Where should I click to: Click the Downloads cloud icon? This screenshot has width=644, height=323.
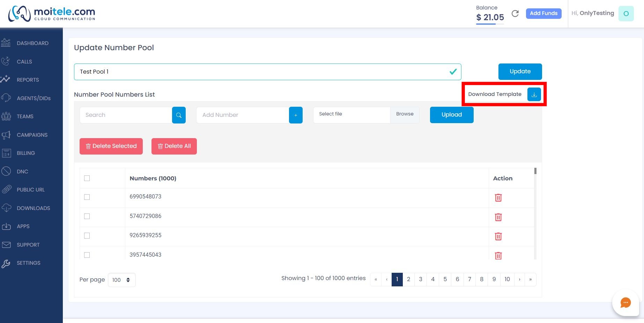[x=6, y=208]
